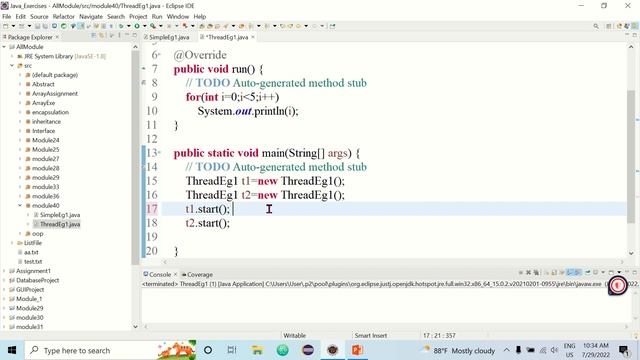Open the Refactor menu

64,16
